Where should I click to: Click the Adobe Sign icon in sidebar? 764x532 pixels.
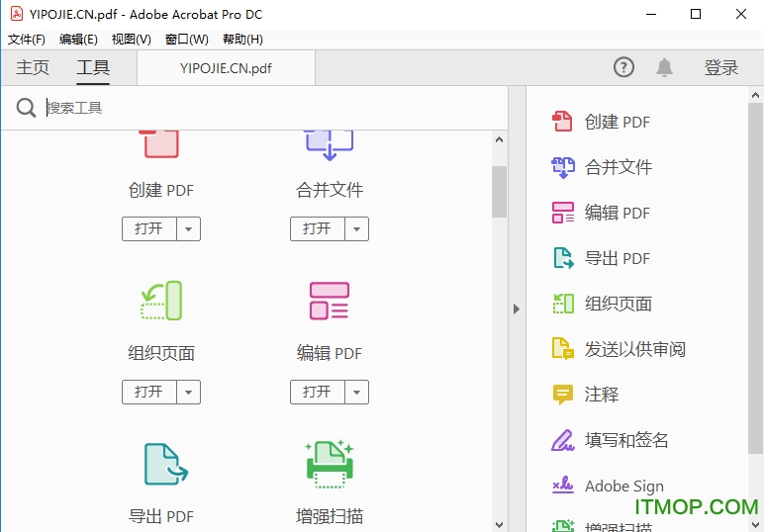click(563, 485)
